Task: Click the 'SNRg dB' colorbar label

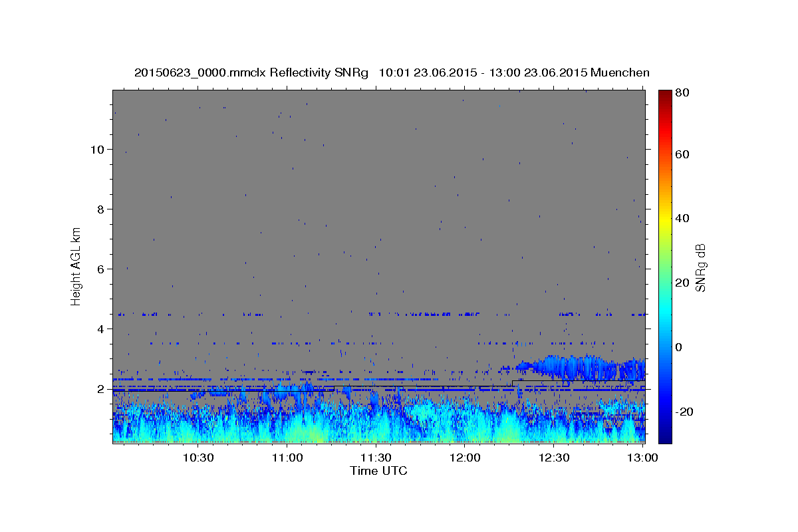Action: (700, 268)
